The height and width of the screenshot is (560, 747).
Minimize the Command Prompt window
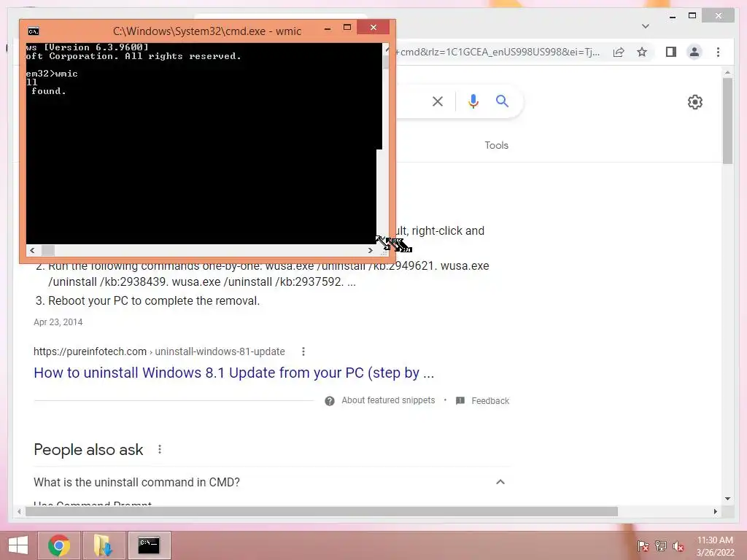(x=328, y=28)
